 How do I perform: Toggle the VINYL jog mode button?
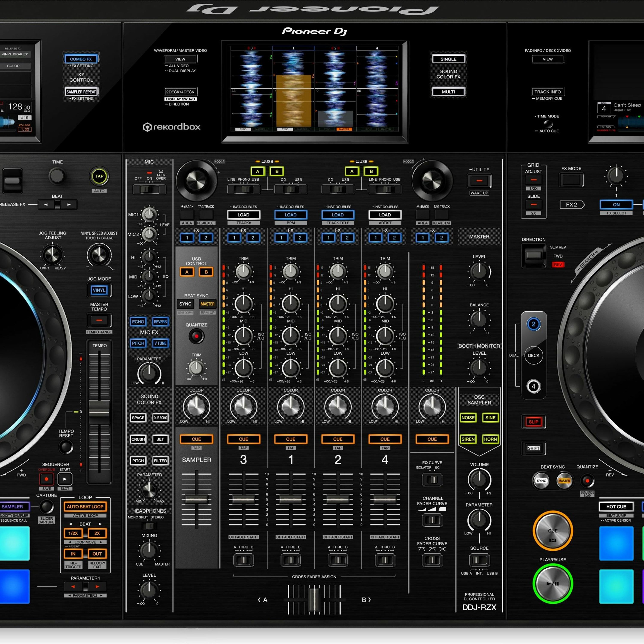point(99,290)
